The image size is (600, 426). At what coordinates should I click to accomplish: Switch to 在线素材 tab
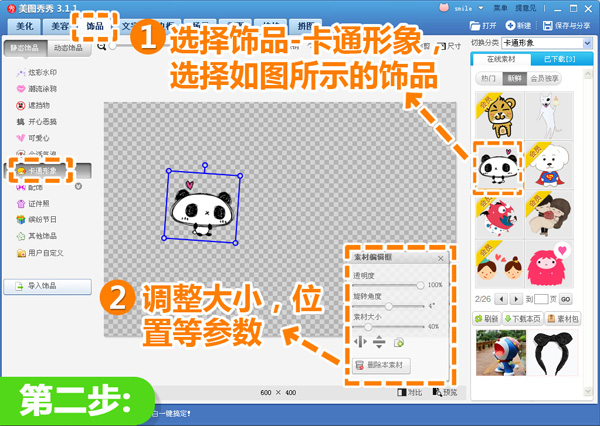[501, 59]
